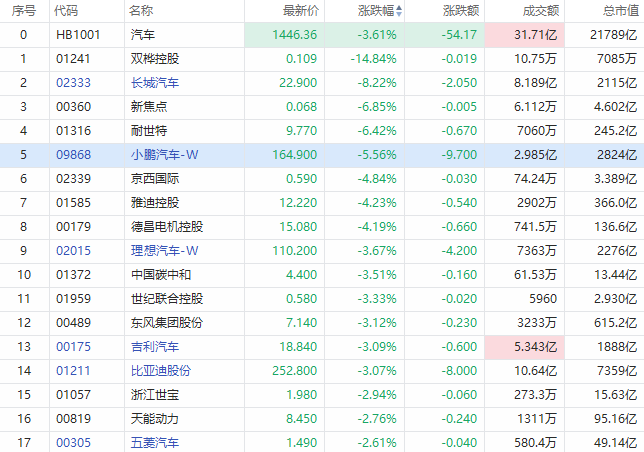Sort by 成交额 column header
The width and height of the screenshot is (644, 452).
540,11
